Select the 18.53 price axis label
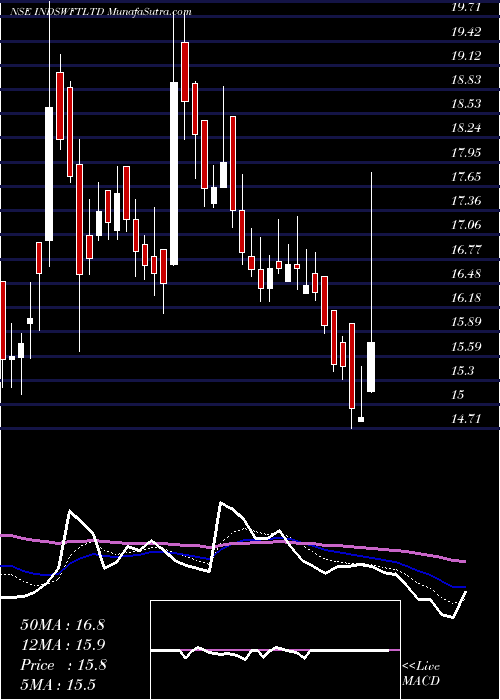500x700 pixels. pyautogui.click(x=466, y=104)
